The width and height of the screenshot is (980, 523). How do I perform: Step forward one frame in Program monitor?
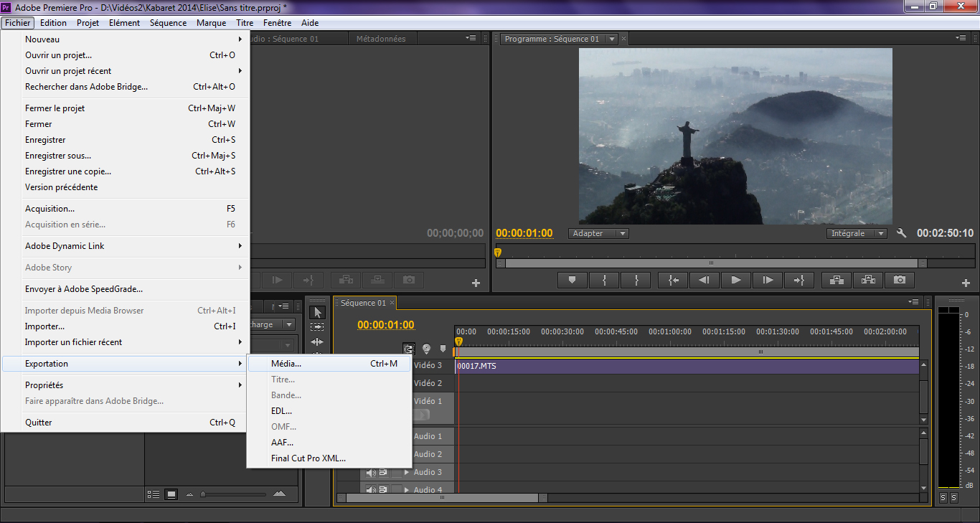point(768,280)
